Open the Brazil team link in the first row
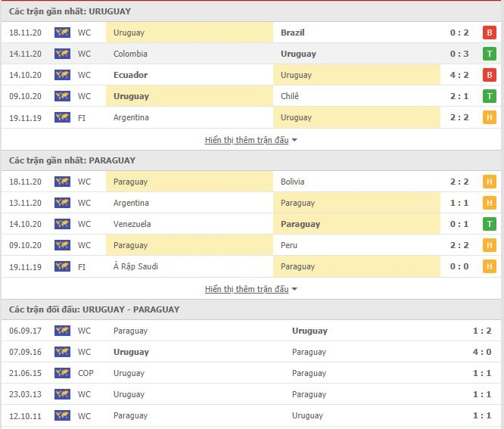This screenshot has height=429, width=504. (x=293, y=33)
